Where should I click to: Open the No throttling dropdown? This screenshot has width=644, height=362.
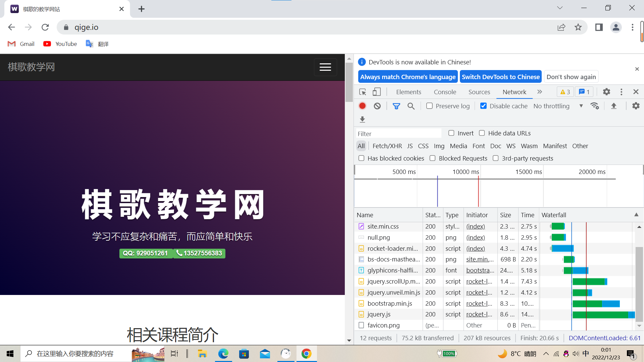(558, 106)
